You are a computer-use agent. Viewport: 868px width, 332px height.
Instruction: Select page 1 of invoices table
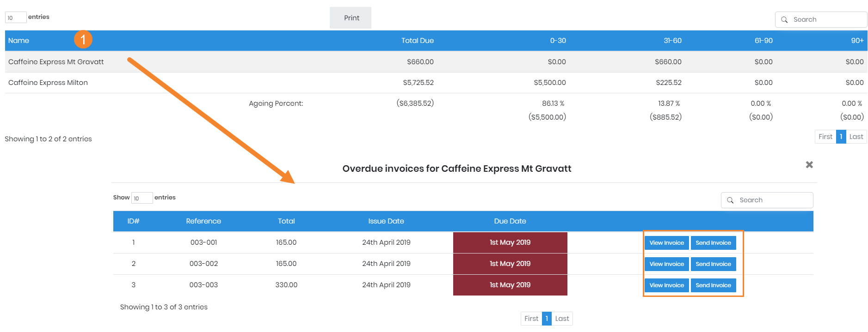click(547, 319)
